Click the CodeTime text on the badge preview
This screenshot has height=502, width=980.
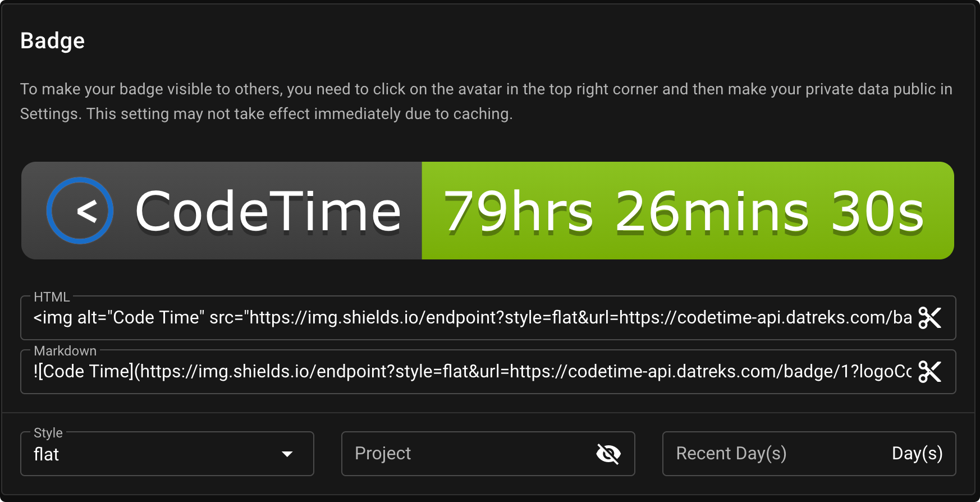pyautogui.click(x=268, y=210)
